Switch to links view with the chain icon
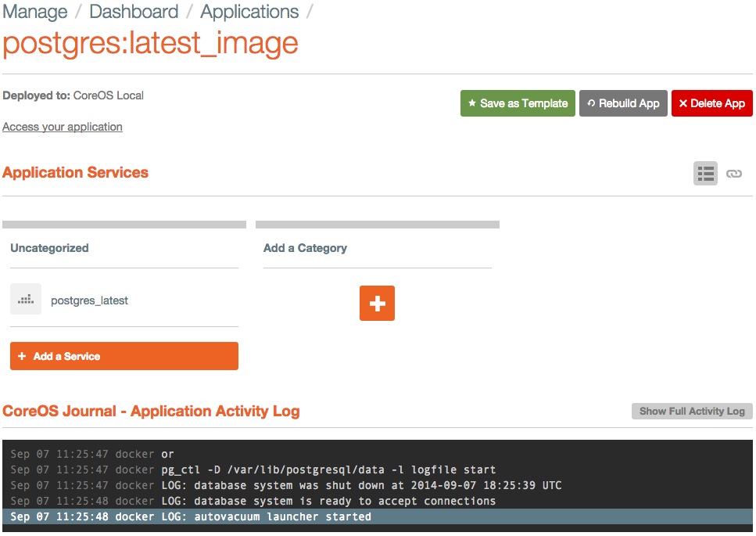The image size is (756, 536). tap(733, 173)
